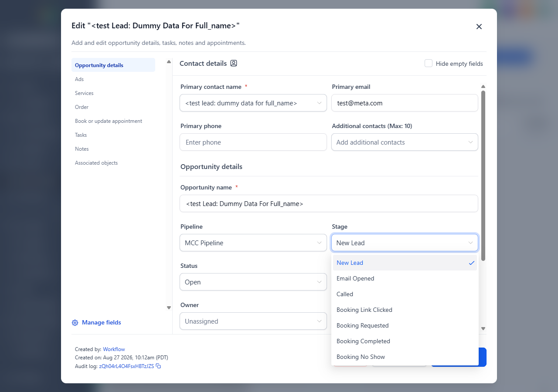The image size is (558, 392).
Task: Open the Owner Unassigned dropdown
Action: coord(253,321)
